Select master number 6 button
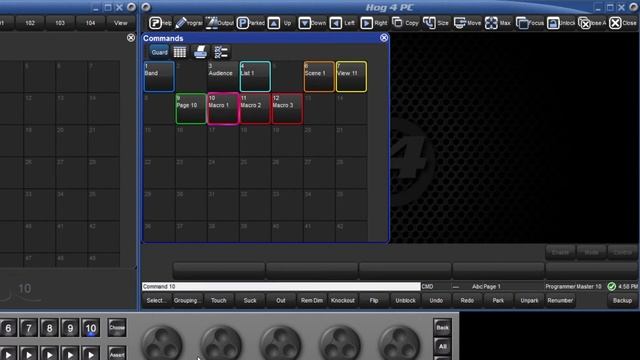640x360 pixels. coord(8,328)
